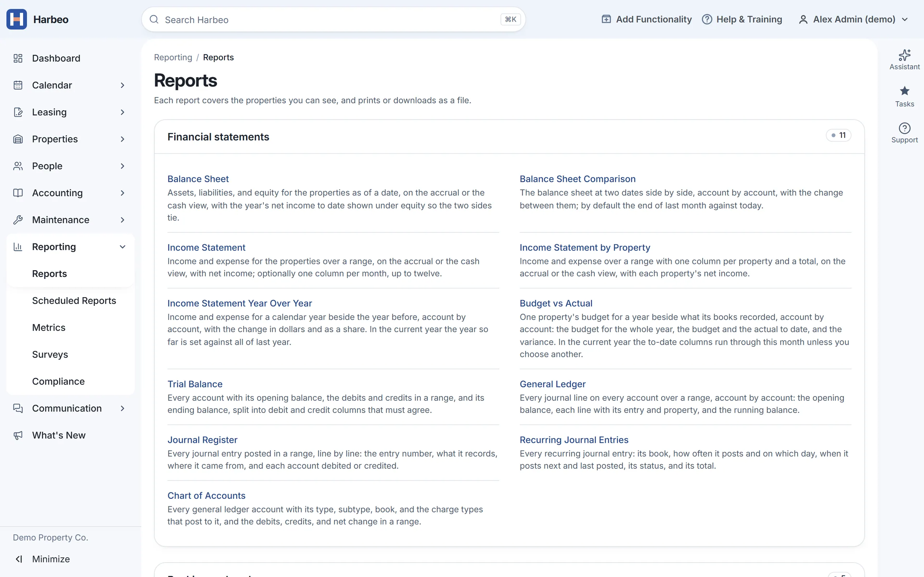
Task: Click the Support question mark icon
Action: 904,128
